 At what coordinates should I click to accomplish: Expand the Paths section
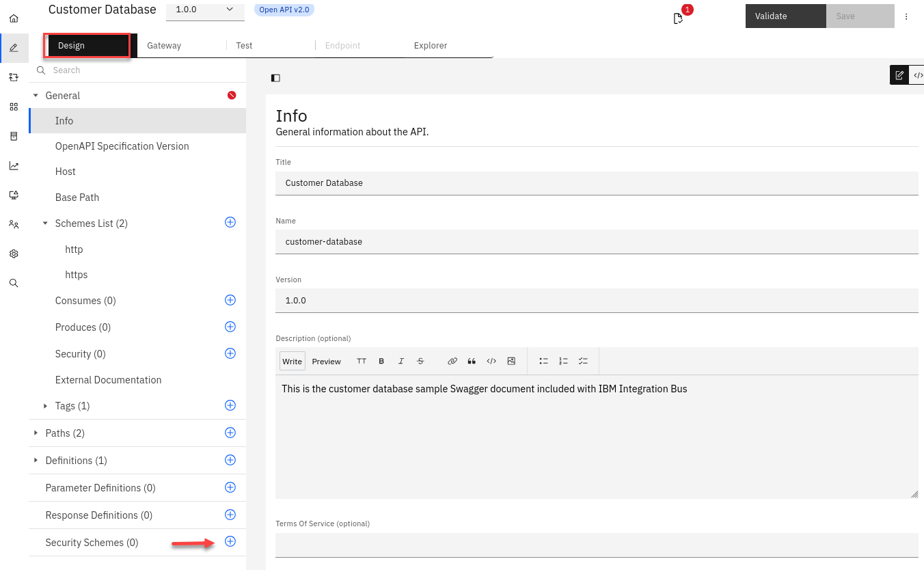tap(36, 433)
